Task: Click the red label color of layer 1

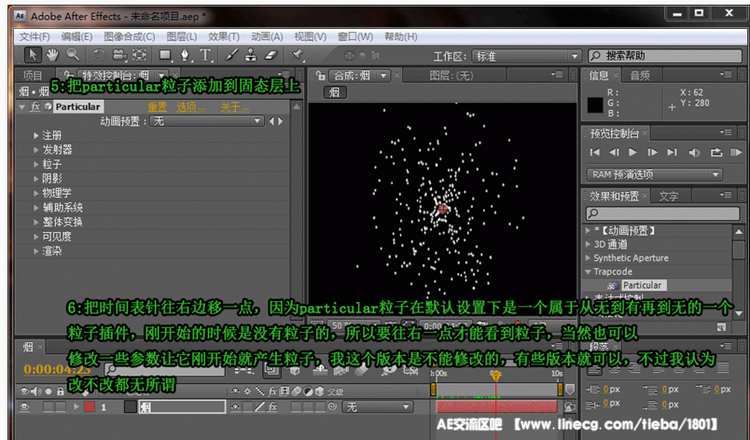Action: coord(89,407)
